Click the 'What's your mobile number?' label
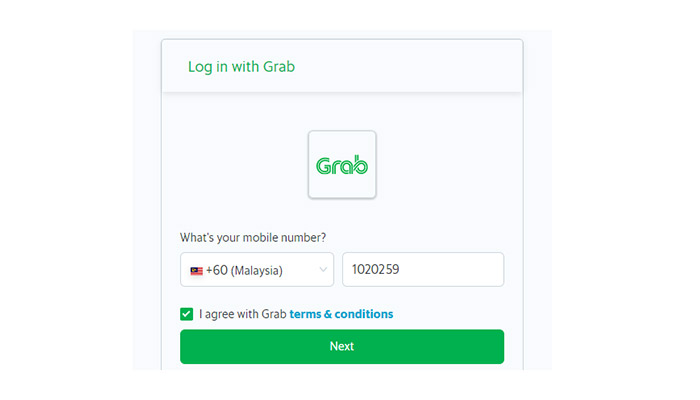 point(253,238)
